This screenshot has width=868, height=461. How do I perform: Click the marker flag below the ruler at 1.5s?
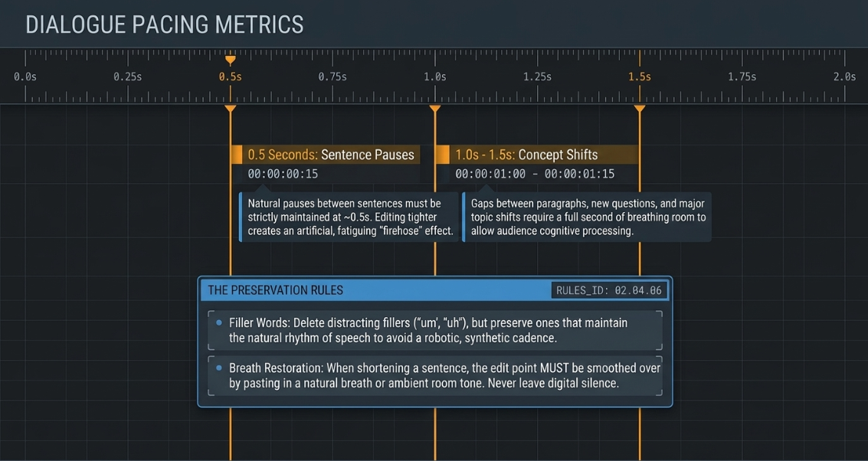point(640,109)
